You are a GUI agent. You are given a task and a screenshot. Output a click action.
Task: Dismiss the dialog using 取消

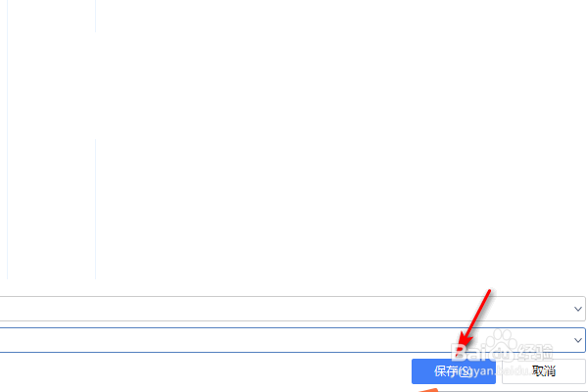point(544,371)
